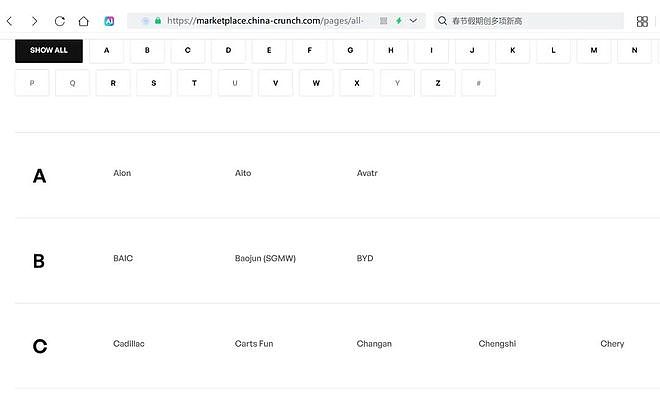Filter brands by letter X
The image size is (660, 395).
pyautogui.click(x=357, y=83)
